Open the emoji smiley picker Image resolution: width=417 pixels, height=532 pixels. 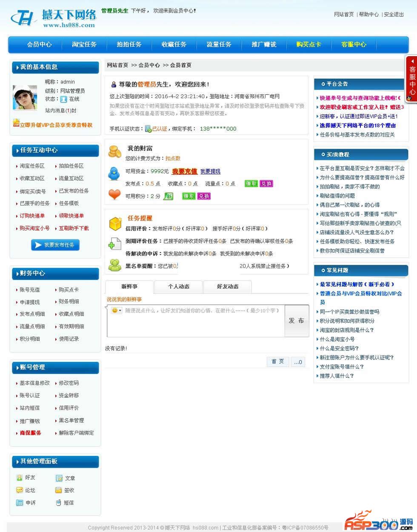(x=117, y=310)
